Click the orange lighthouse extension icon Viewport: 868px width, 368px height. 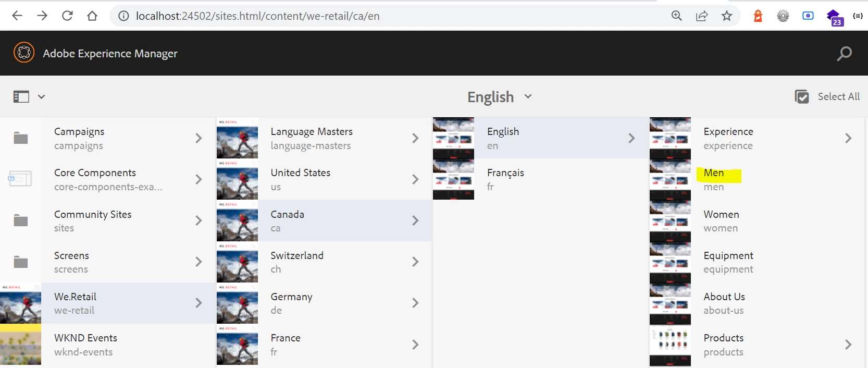pyautogui.click(x=758, y=16)
